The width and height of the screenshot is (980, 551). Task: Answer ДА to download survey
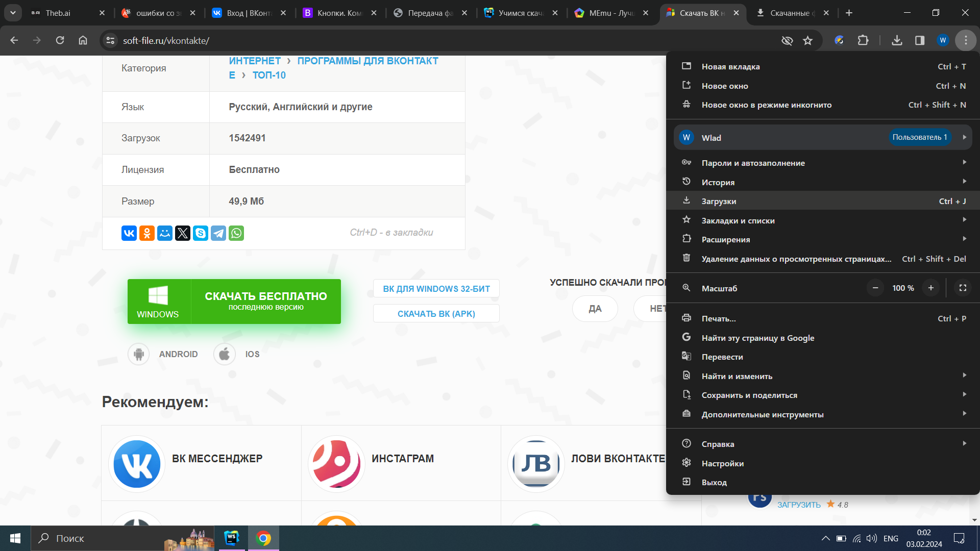595,309
